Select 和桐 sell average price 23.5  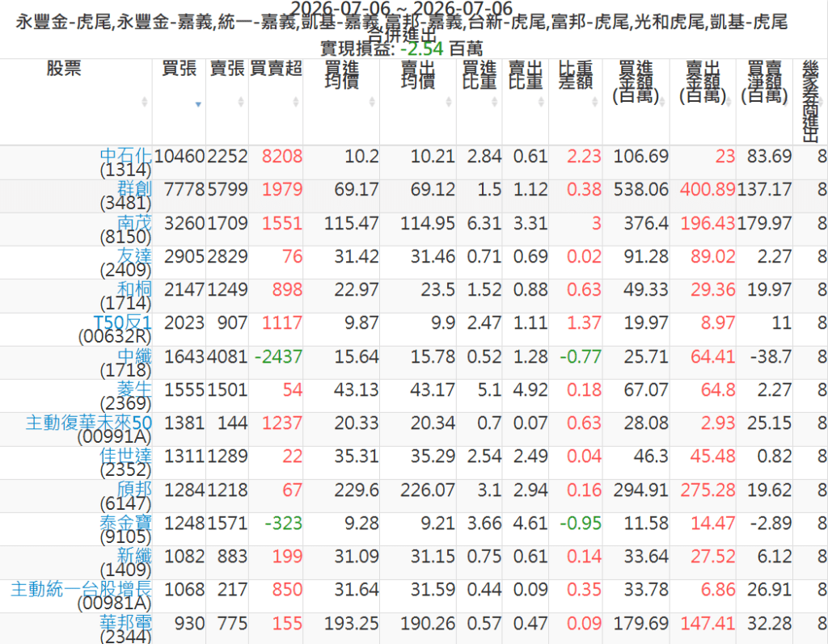click(437, 290)
